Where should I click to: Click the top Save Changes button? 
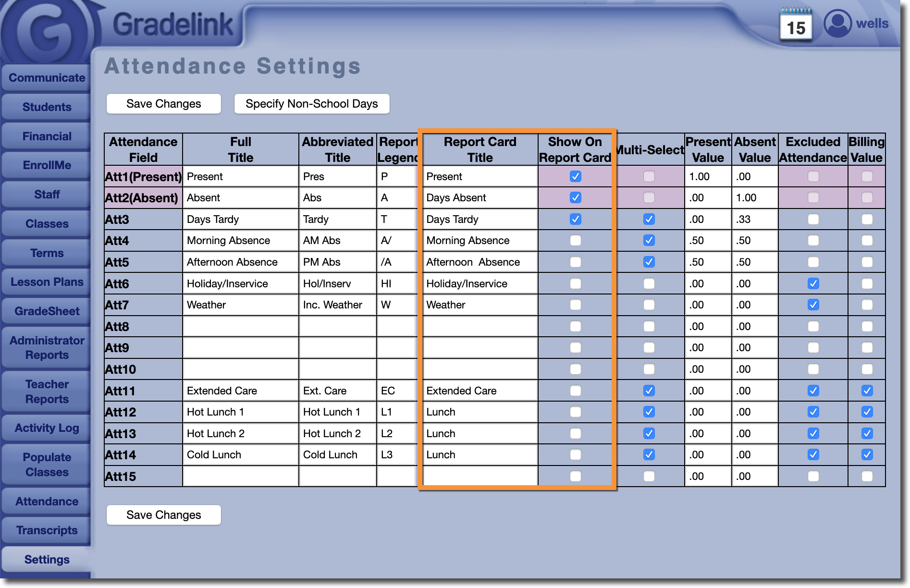coord(163,104)
